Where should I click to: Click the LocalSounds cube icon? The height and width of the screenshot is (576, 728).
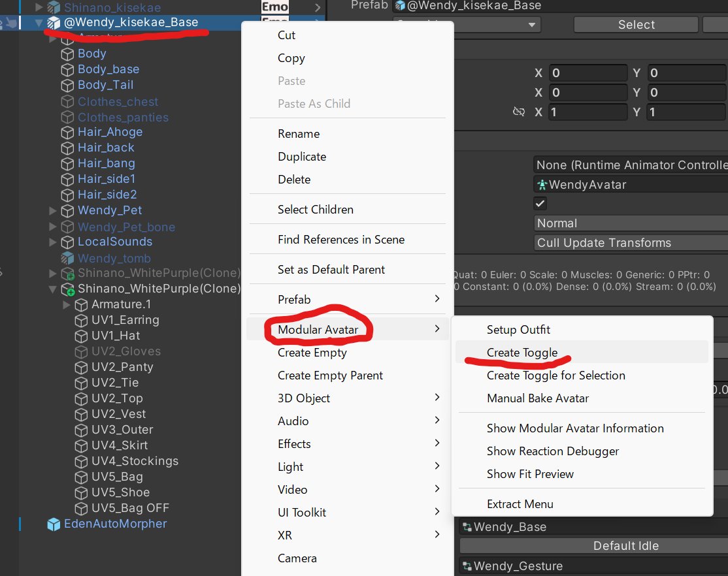[67, 242]
